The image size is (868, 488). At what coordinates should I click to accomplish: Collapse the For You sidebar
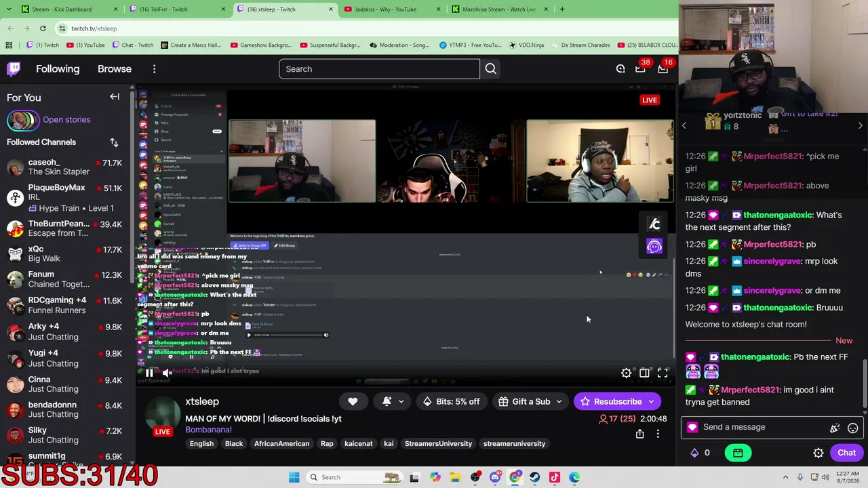tap(115, 97)
